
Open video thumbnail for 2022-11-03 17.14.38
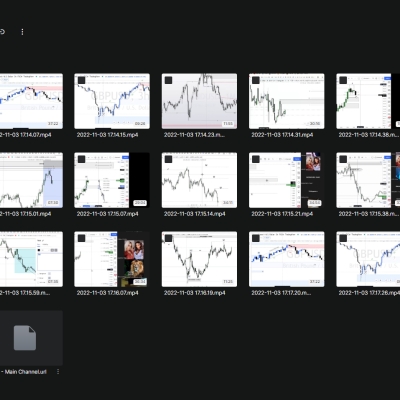tap(368, 101)
